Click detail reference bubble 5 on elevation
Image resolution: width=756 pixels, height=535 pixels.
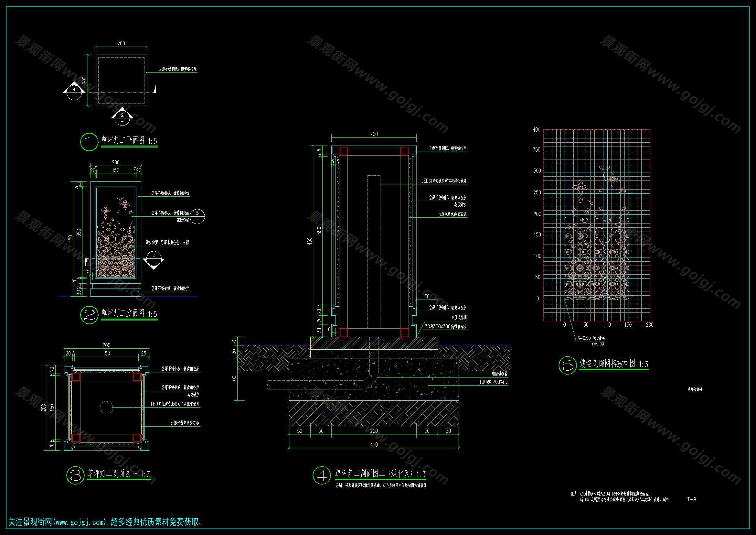tap(197, 216)
